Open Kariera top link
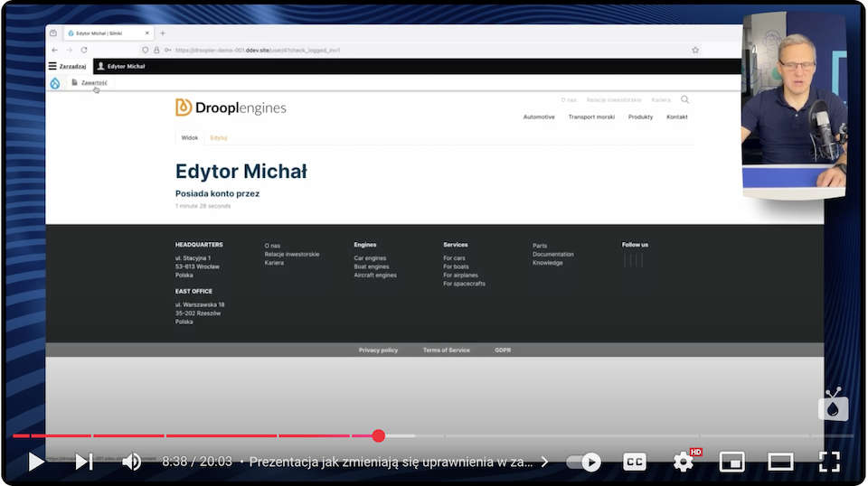This screenshot has width=868, height=486. point(661,100)
